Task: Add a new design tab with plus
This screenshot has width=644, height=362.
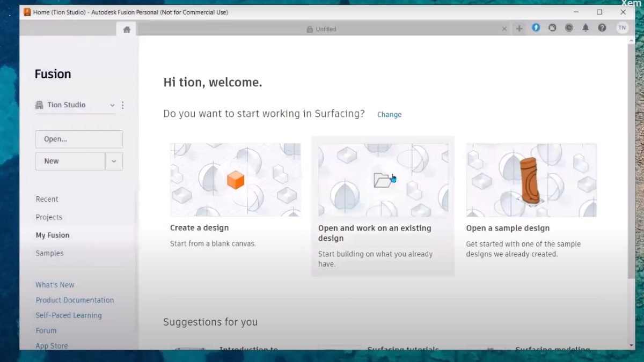Action: [519, 28]
